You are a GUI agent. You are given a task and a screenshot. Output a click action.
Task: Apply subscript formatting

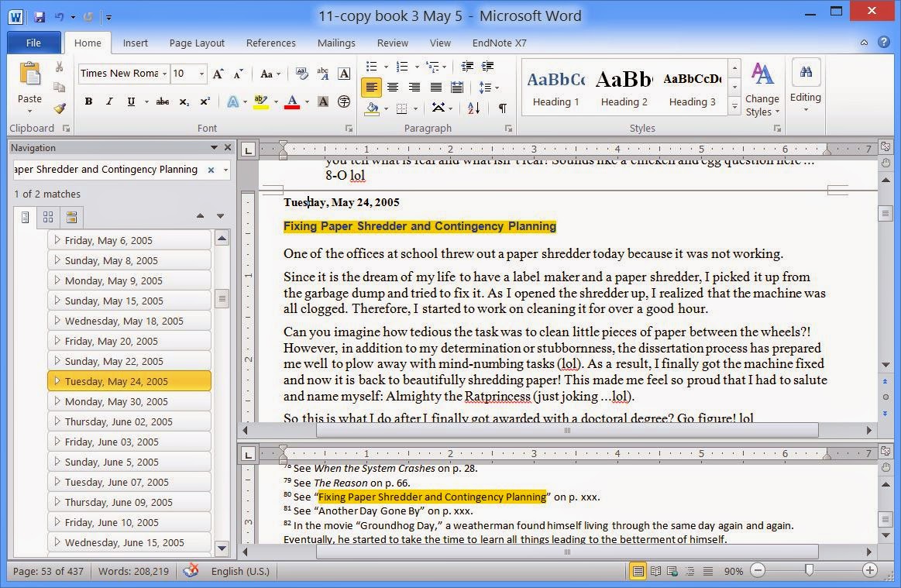(x=184, y=101)
